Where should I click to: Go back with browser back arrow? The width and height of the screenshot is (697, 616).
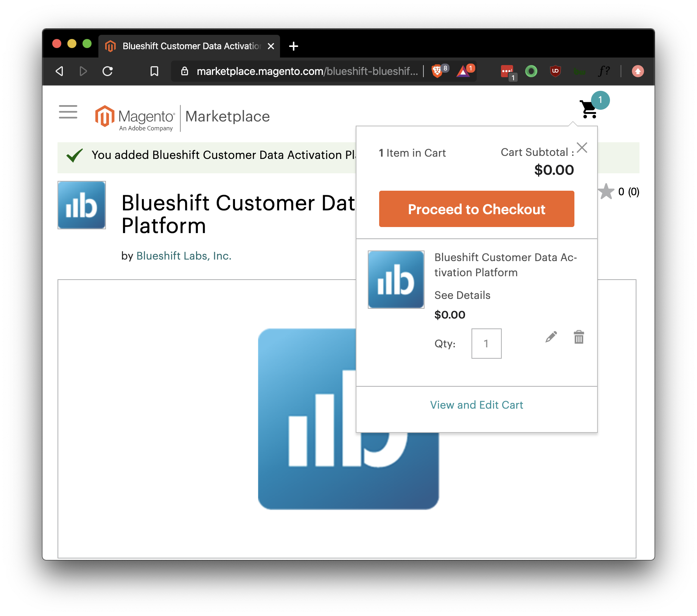(59, 71)
